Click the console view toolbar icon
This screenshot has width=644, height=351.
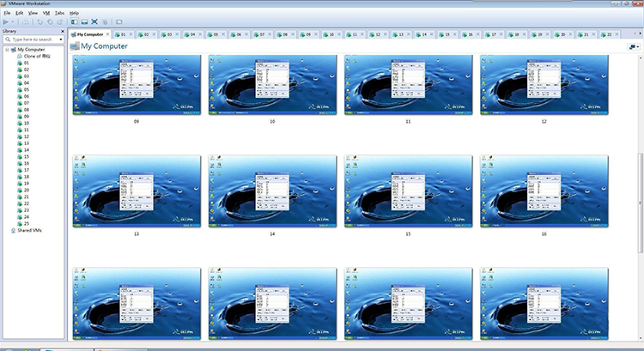[119, 21]
